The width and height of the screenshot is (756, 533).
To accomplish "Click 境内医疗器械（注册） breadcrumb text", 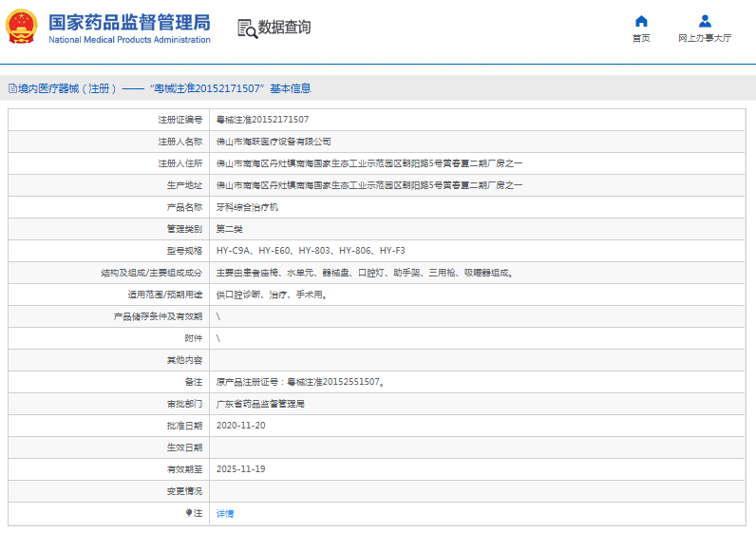I will click(x=66, y=88).
